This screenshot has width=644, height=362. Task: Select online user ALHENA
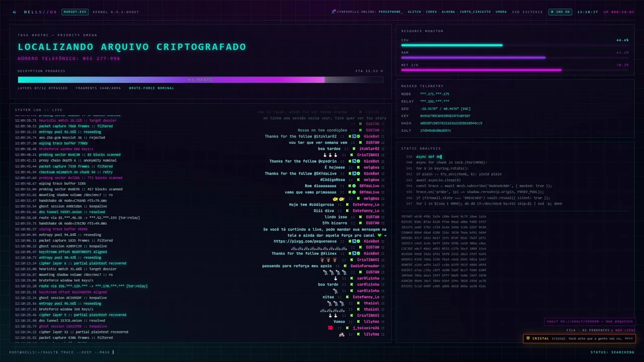448,12
